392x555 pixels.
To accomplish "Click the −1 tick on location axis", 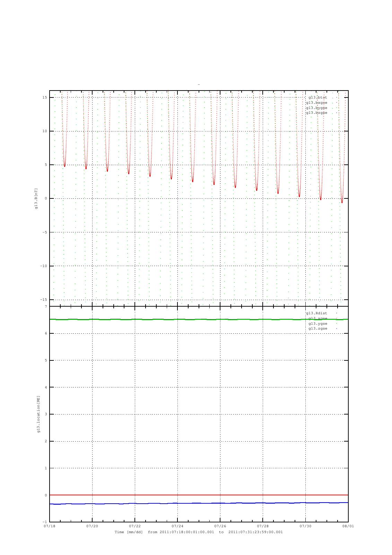I will point(45,522).
